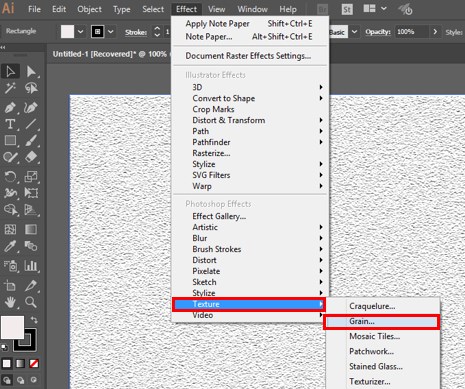
Task: Enable Draw Behind mode
Action: click(x=20, y=380)
